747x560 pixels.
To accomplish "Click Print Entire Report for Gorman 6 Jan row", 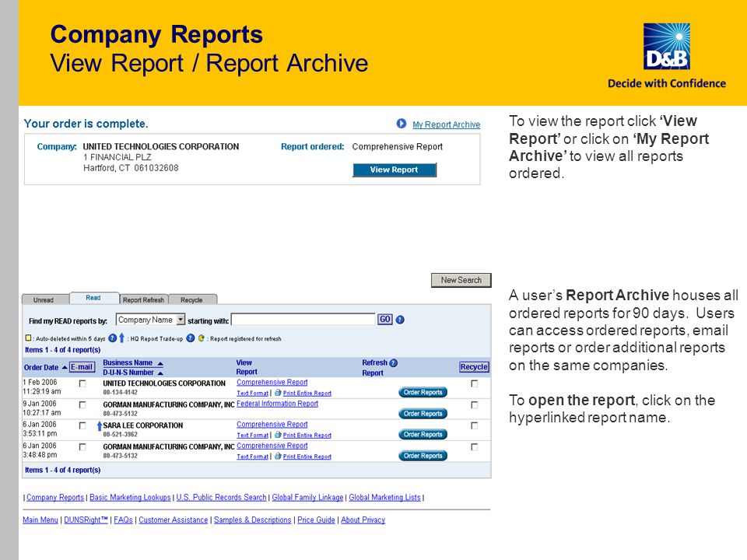I will (307, 457).
